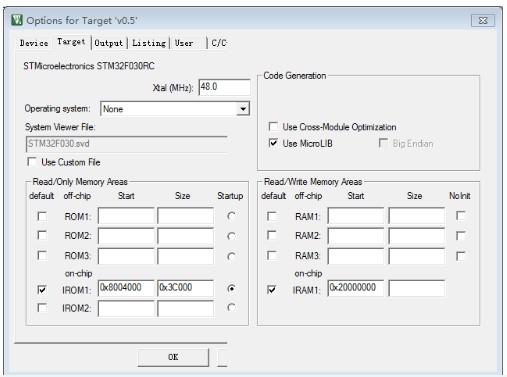Viewport: 507px width, 377px height.
Task: Click the Xtal (MHz) input field
Action: [x=224, y=87]
